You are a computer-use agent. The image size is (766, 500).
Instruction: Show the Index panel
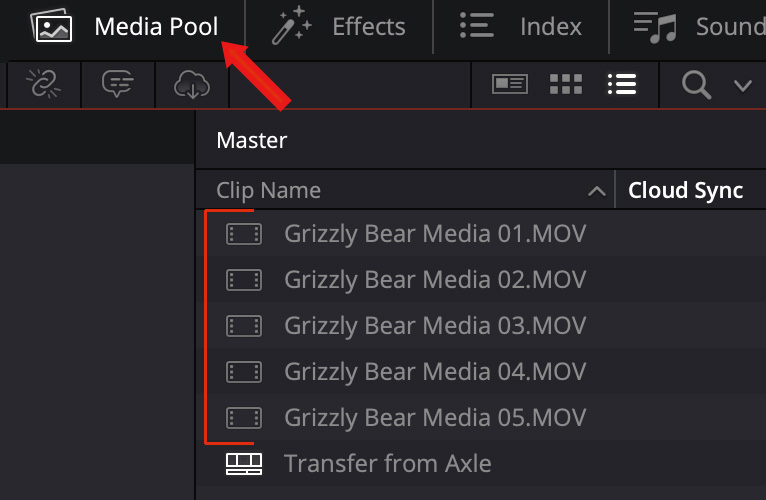click(x=521, y=27)
